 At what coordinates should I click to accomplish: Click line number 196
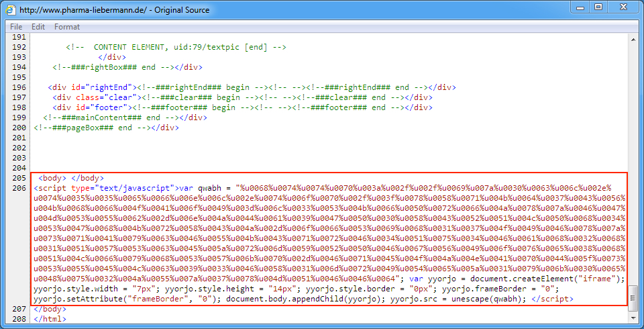point(19,87)
